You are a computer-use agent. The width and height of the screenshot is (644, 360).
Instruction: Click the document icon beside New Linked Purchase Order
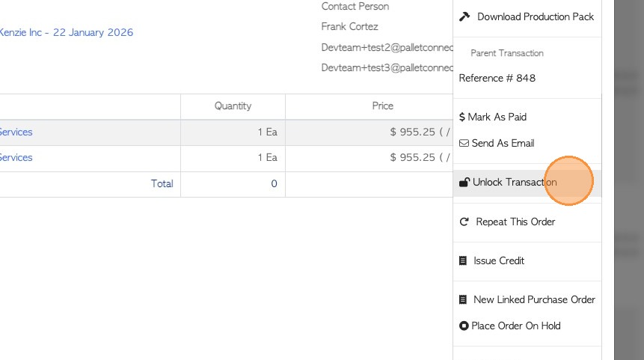coord(464,299)
